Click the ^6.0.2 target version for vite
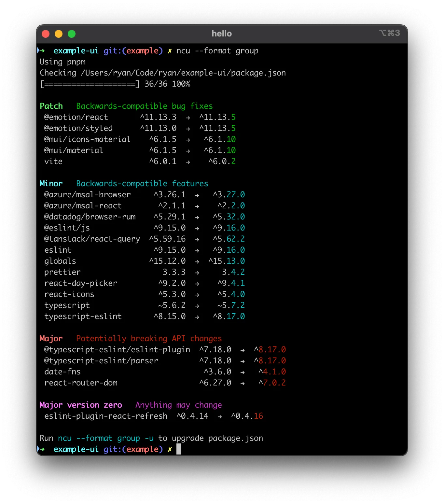The height and width of the screenshot is (504, 444). 222,161
